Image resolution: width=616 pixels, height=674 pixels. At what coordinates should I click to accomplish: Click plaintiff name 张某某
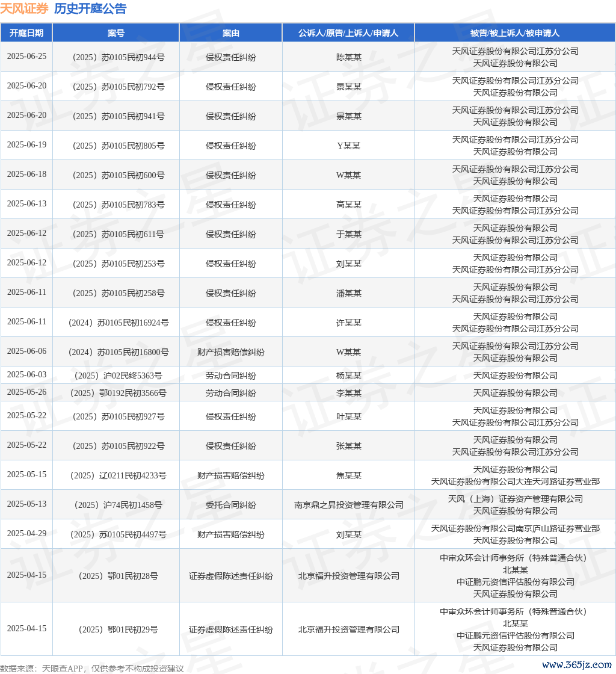pyautogui.click(x=349, y=446)
